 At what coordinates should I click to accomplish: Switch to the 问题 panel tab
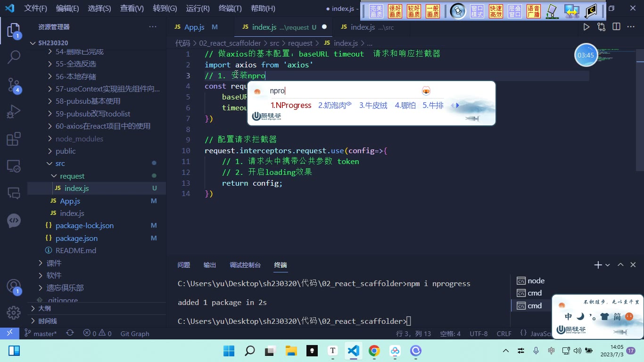[184, 265]
